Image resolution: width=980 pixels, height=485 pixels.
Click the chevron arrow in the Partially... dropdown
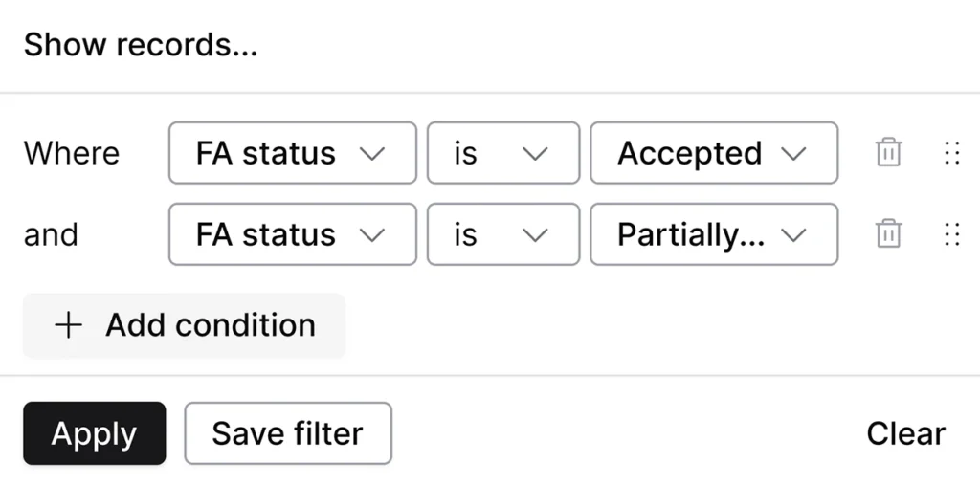(793, 234)
